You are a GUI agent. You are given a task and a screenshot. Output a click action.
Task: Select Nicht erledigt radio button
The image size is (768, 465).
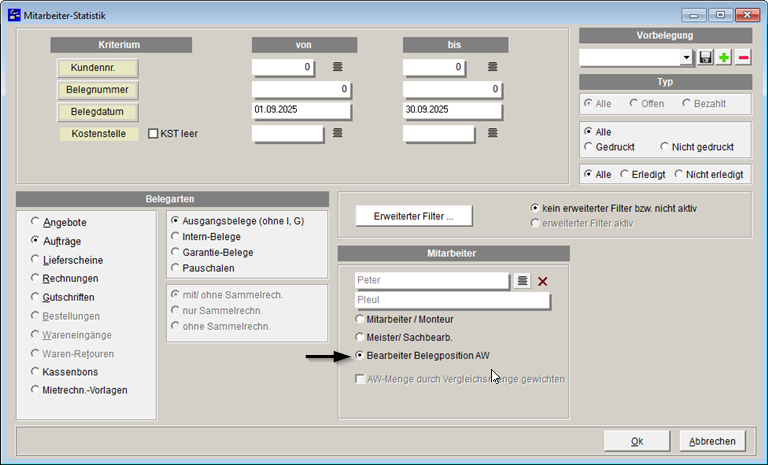coord(709,174)
